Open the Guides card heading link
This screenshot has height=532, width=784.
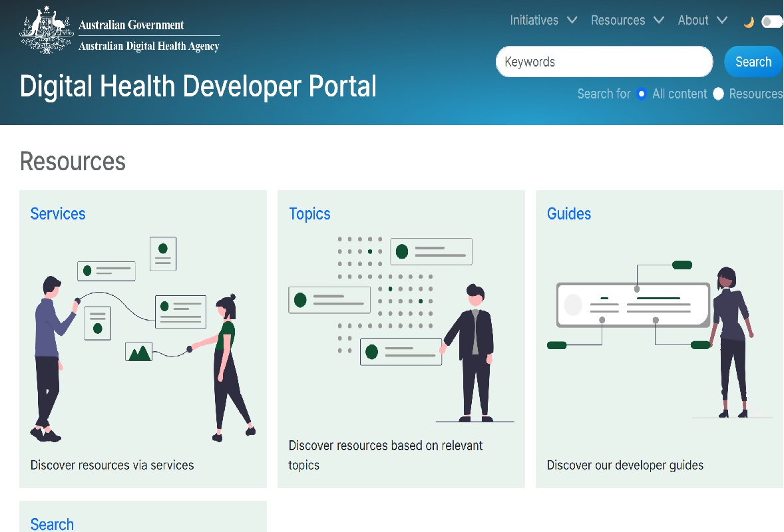click(x=569, y=213)
